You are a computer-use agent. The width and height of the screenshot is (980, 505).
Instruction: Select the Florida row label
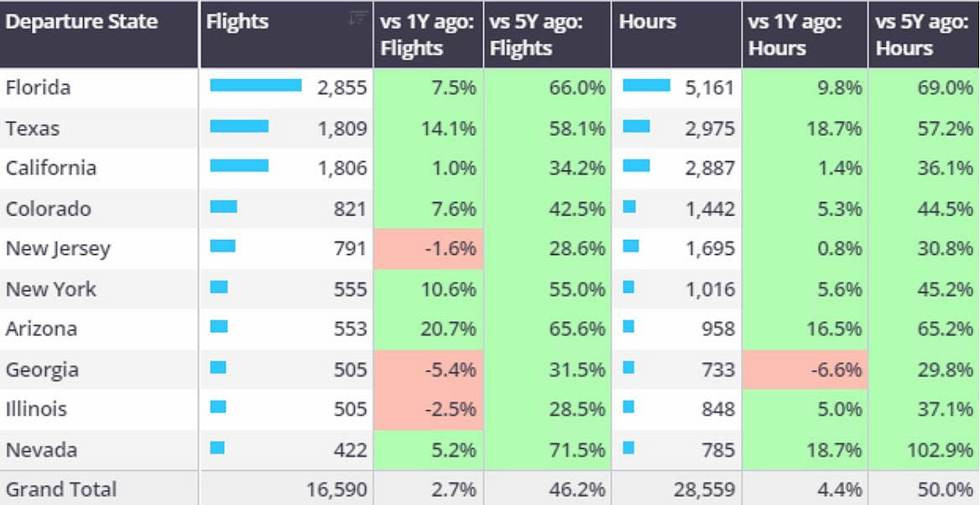pyautogui.click(x=38, y=87)
